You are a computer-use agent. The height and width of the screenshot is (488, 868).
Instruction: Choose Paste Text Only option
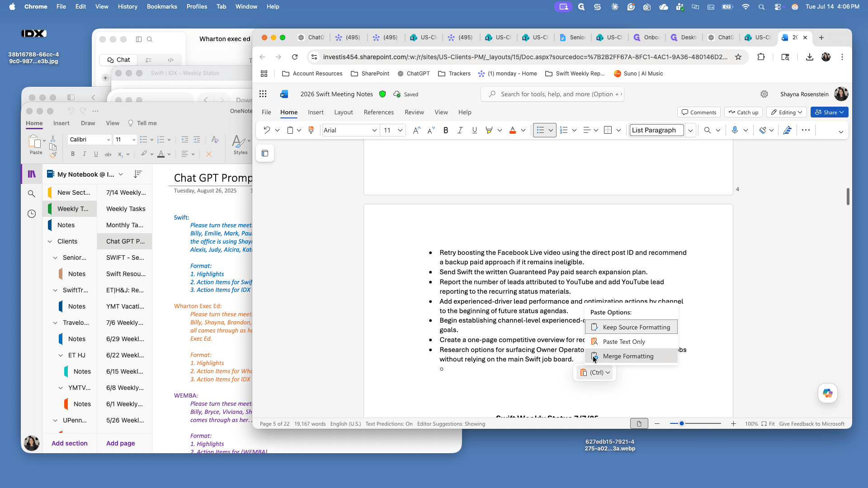click(x=631, y=342)
